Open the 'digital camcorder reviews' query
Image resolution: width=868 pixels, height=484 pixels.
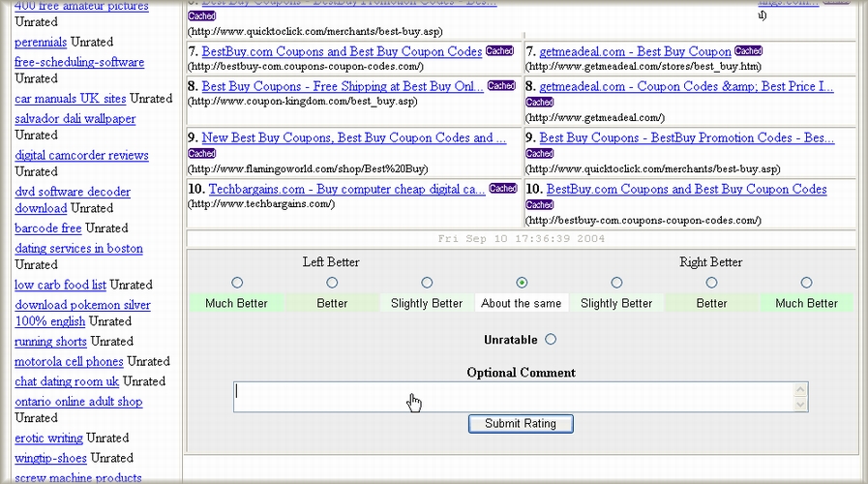pyautogui.click(x=81, y=155)
